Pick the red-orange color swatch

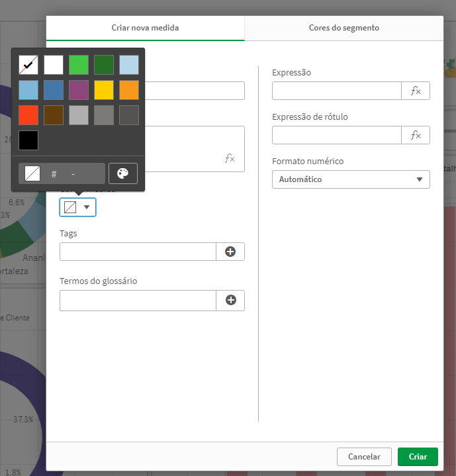[28, 115]
